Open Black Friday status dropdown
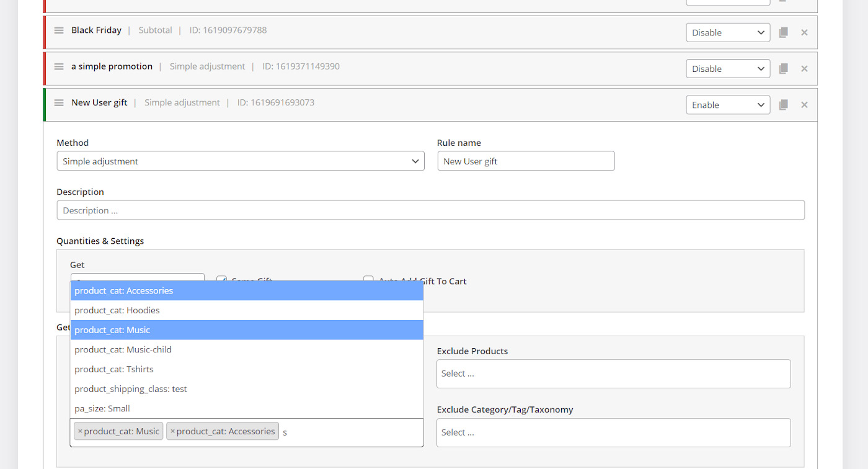The width and height of the screenshot is (868, 469). (727, 33)
